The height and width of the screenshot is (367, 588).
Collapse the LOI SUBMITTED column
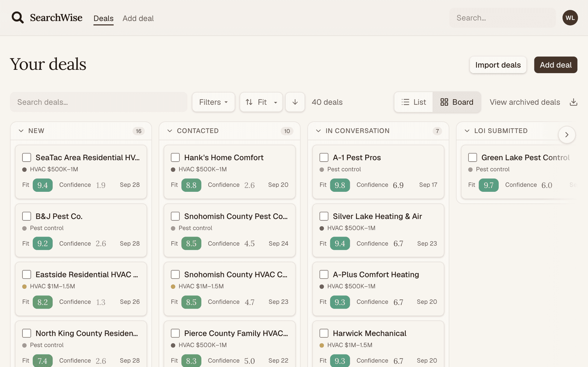(467, 131)
